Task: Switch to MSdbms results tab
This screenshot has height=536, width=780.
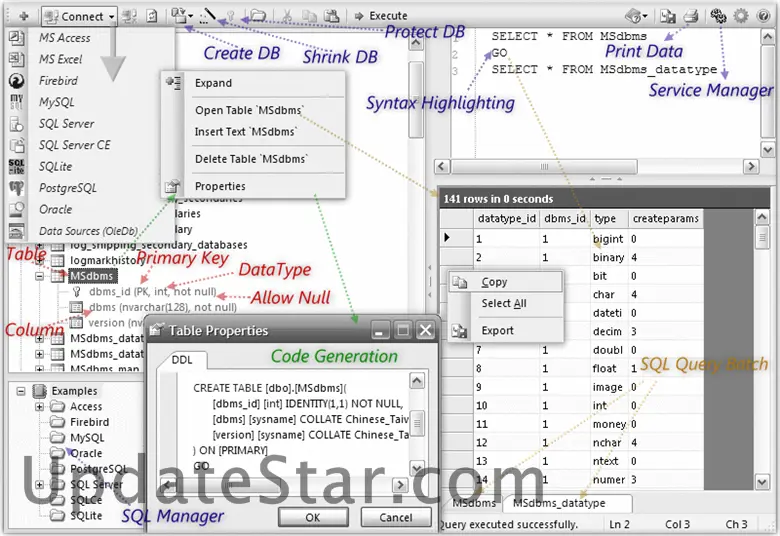Action: point(474,503)
